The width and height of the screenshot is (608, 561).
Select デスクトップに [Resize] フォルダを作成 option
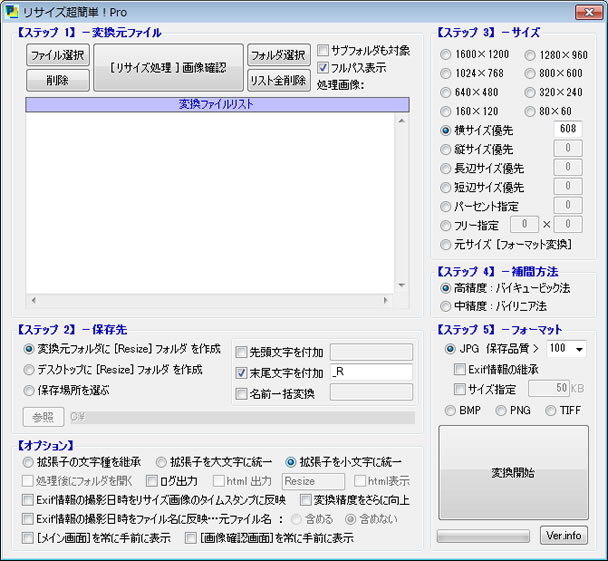point(29,369)
